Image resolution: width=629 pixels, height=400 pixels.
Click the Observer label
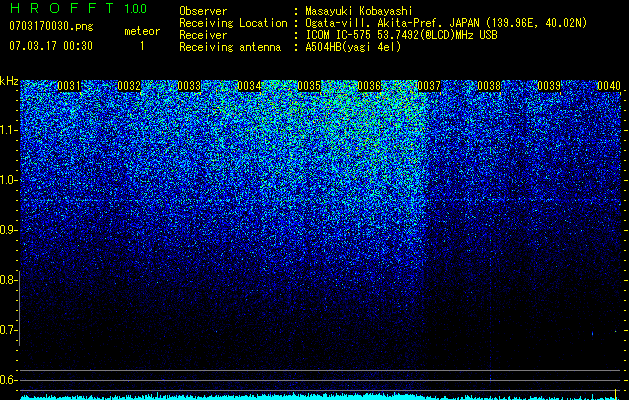203,11
